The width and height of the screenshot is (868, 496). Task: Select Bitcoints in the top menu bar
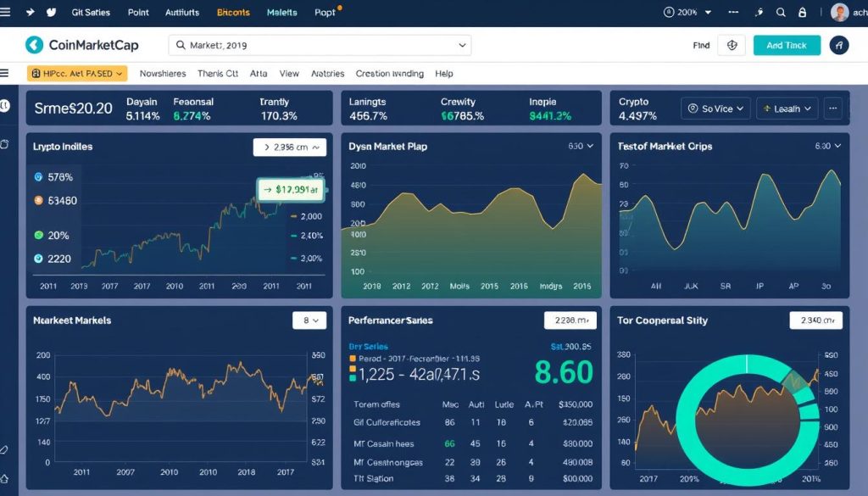point(234,12)
